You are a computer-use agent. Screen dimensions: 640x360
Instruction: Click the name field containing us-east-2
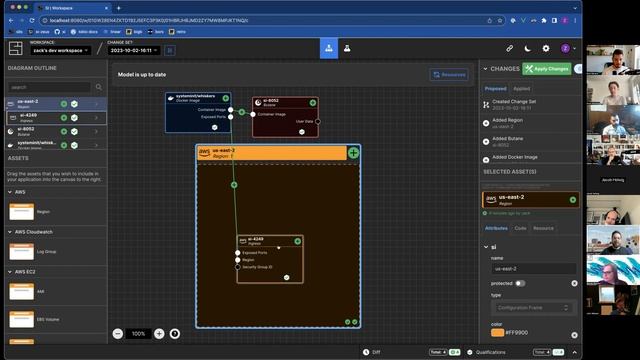coord(533,269)
